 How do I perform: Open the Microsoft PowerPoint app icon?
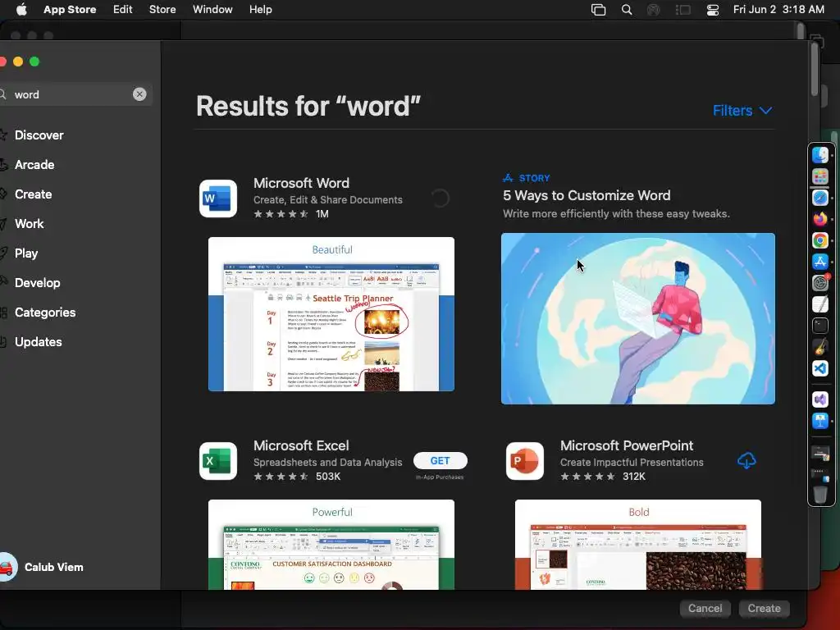525,461
